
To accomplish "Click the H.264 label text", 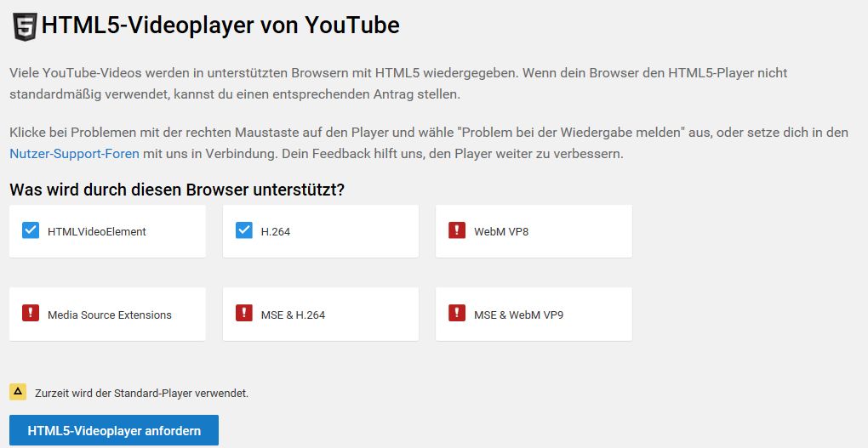I will point(276,232).
